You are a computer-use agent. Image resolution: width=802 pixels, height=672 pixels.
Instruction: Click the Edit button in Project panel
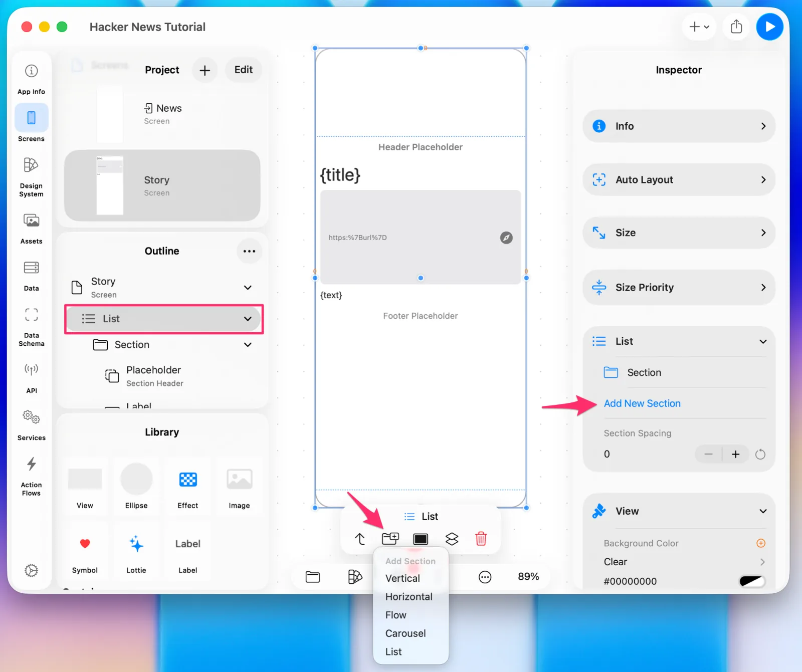pyautogui.click(x=244, y=70)
